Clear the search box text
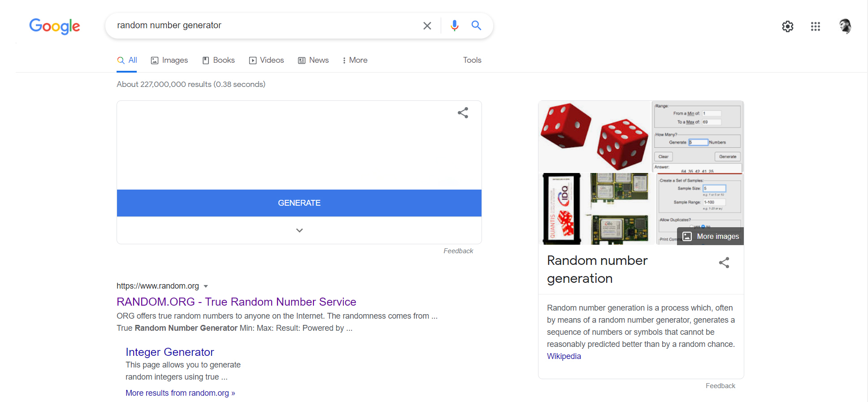The height and width of the screenshot is (402, 868). [427, 26]
